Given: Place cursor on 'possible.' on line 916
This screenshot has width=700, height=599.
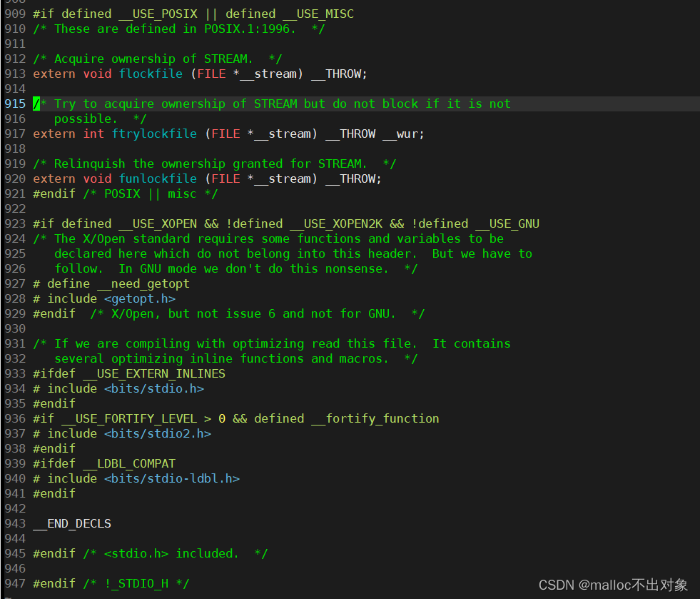Looking at the screenshot, I should 86,119.
